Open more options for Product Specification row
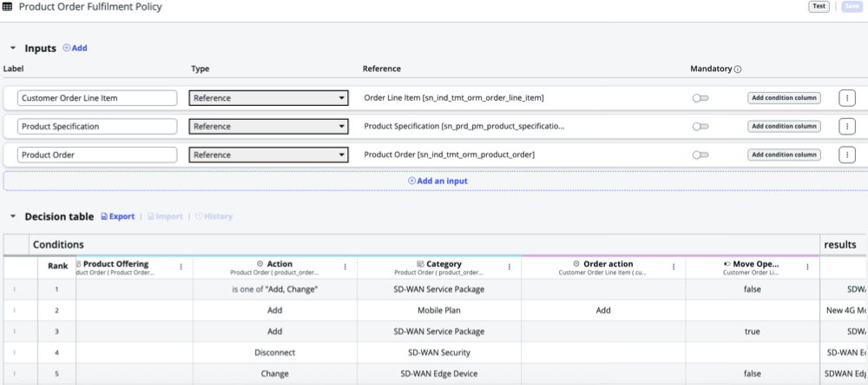 click(847, 126)
